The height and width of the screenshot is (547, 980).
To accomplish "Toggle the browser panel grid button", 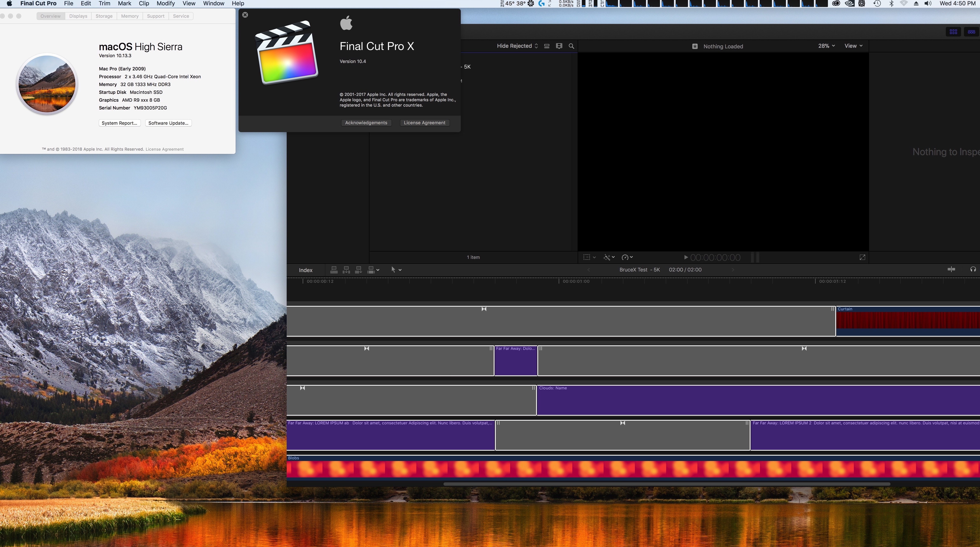I will click(x=953, y=32).
